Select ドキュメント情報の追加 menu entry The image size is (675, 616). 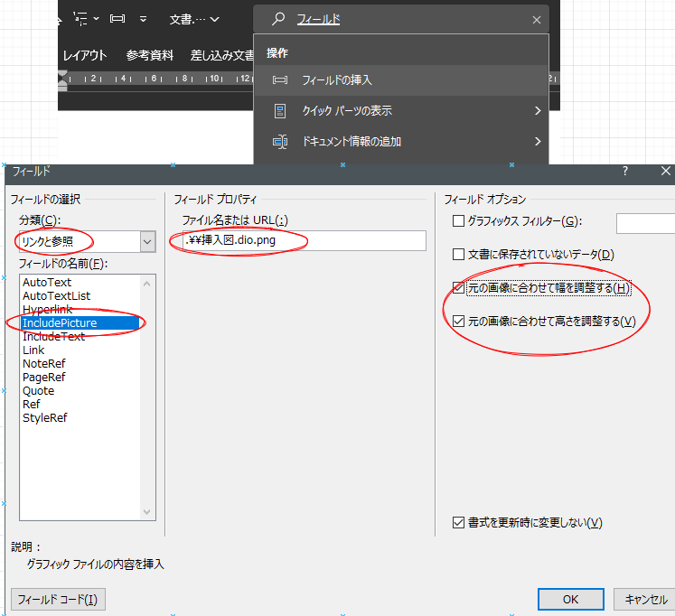[401, 141]
